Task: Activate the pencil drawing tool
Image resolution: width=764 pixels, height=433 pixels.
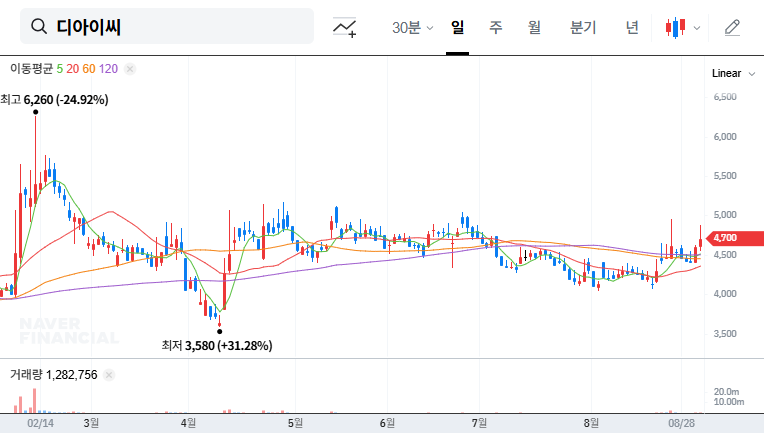Action: [x=732, y=27]
